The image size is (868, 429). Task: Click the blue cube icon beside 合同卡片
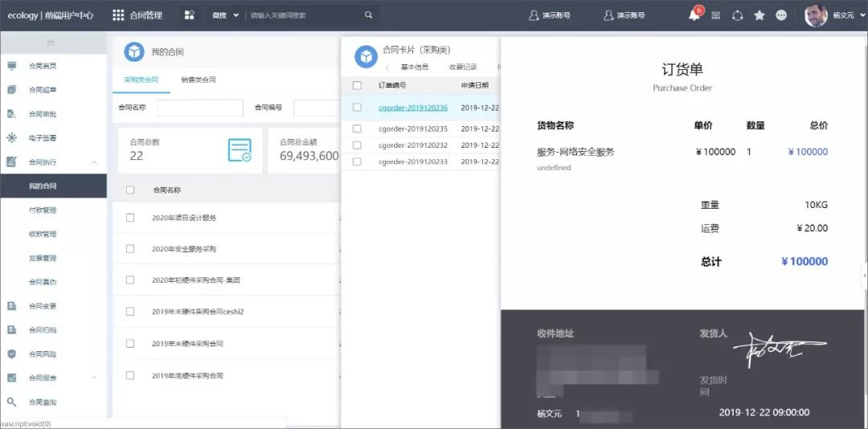366,56
